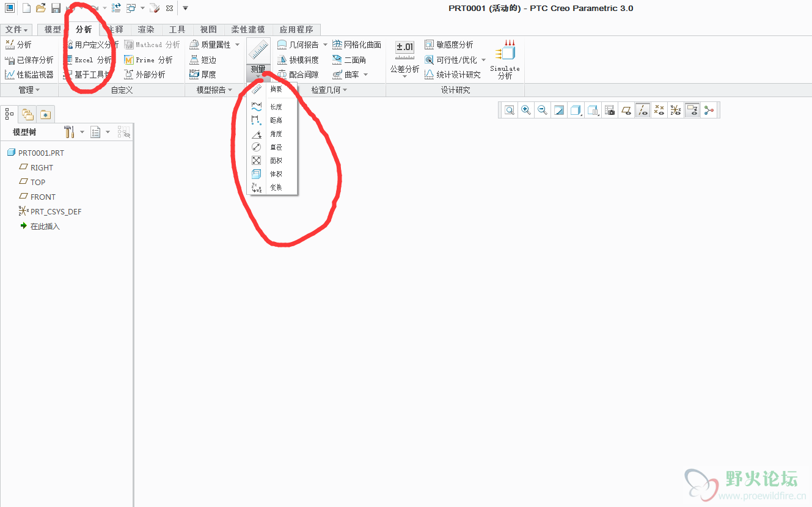
Task: Open 质量属性 analysis
Action: [210, 45]
